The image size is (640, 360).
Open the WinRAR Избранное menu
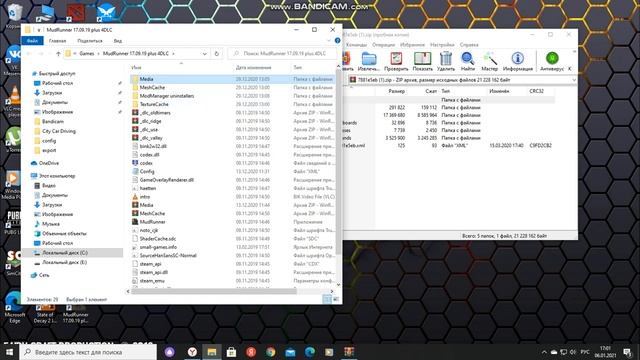coord(412,44)
